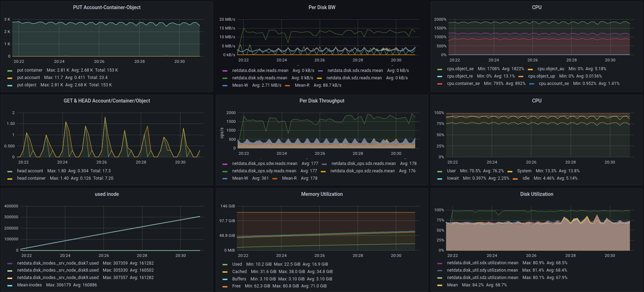644x292 pixels.
Task: Toggle the put container legend series
Action: pyautogui.click(x=29, y=70)
